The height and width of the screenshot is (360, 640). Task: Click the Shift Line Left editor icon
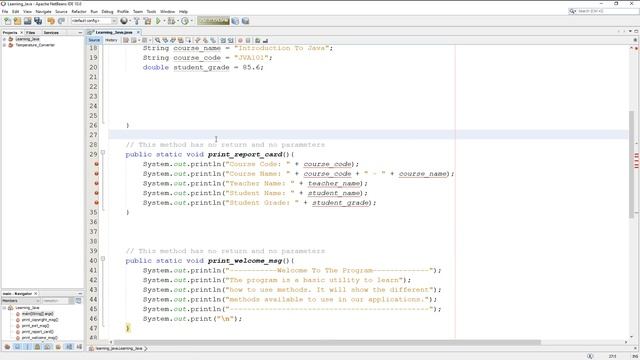pyautogui.click(x=222, y=40)
